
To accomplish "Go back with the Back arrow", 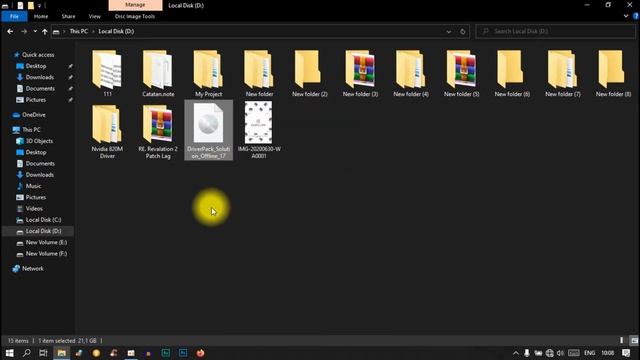I will click(10, 31).
